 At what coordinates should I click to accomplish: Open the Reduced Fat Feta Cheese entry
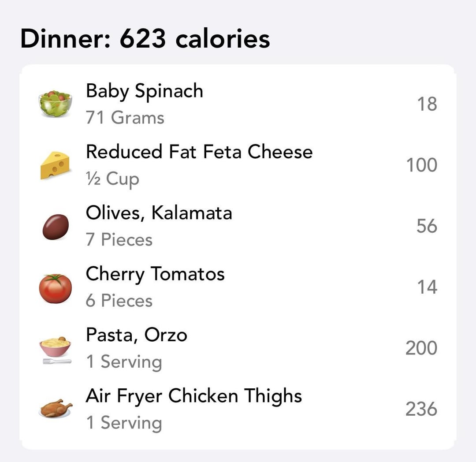coord(238,165)
